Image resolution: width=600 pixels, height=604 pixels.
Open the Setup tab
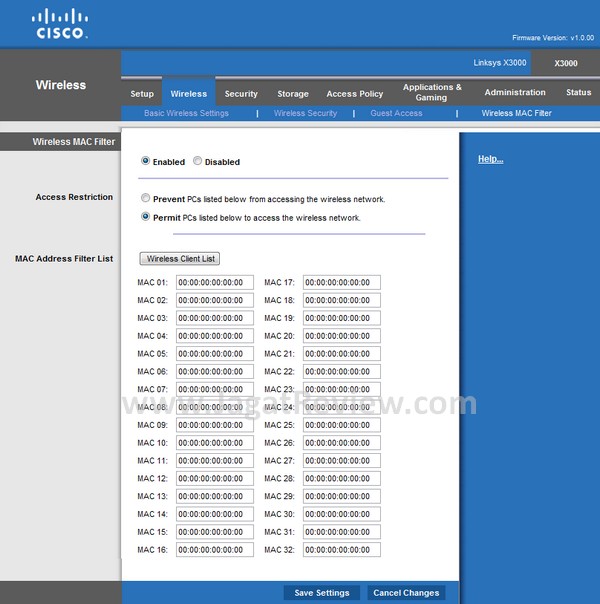point(142,94)
